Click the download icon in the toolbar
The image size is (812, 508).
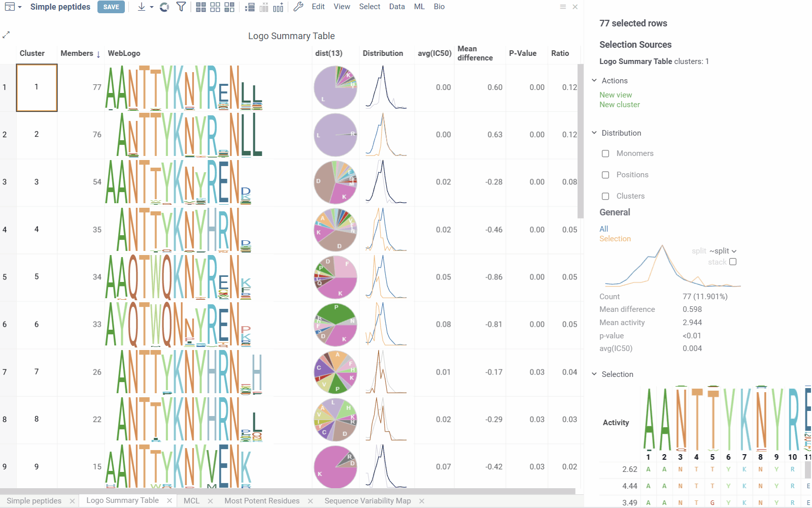point(142,7)
